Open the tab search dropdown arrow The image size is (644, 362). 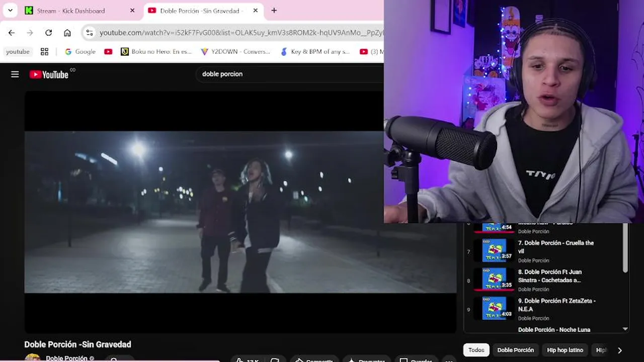(10, 11)
